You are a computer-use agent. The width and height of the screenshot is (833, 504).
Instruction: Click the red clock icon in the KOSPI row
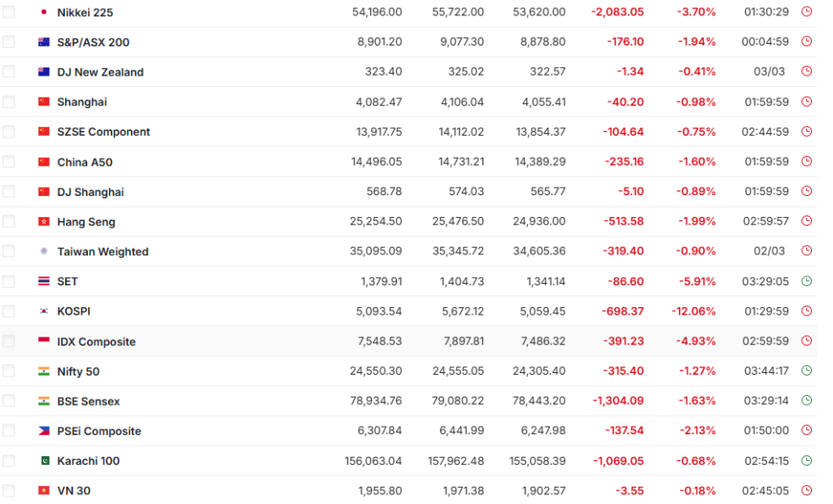tap(806, 311)
